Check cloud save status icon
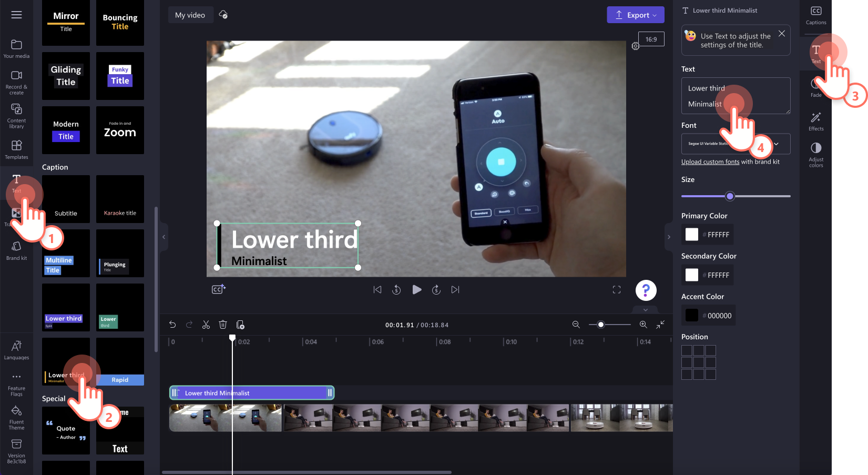The image size is (868, 475). point(223,15)
